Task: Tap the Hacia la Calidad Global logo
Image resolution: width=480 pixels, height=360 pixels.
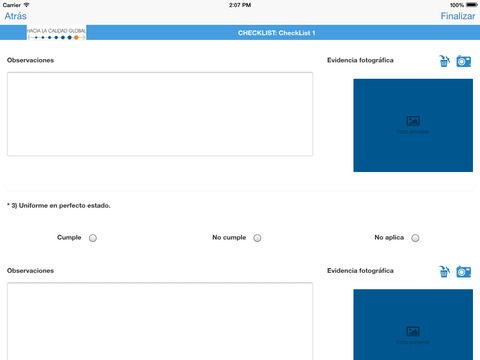Action: coord(56,33)
